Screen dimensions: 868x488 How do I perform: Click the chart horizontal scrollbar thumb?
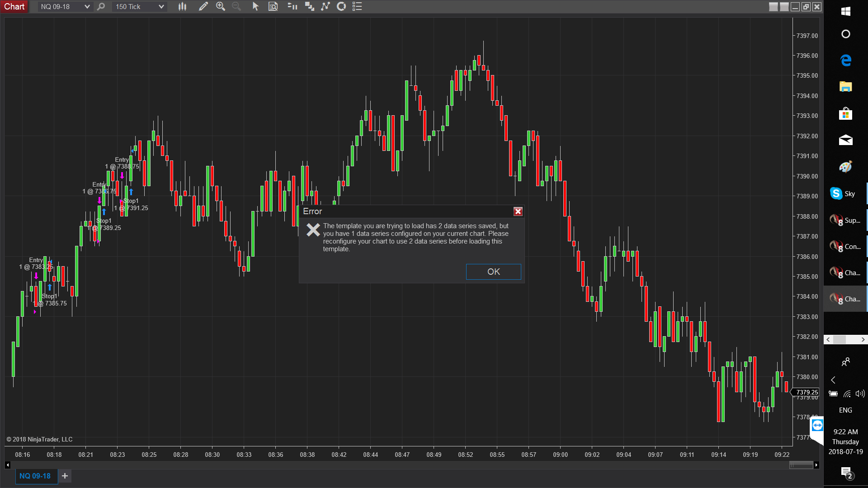coord(801,465)
